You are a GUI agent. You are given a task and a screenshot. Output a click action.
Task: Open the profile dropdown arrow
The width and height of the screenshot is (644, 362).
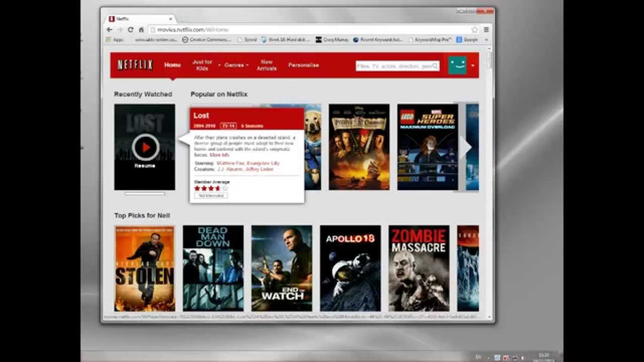point(472,66)
